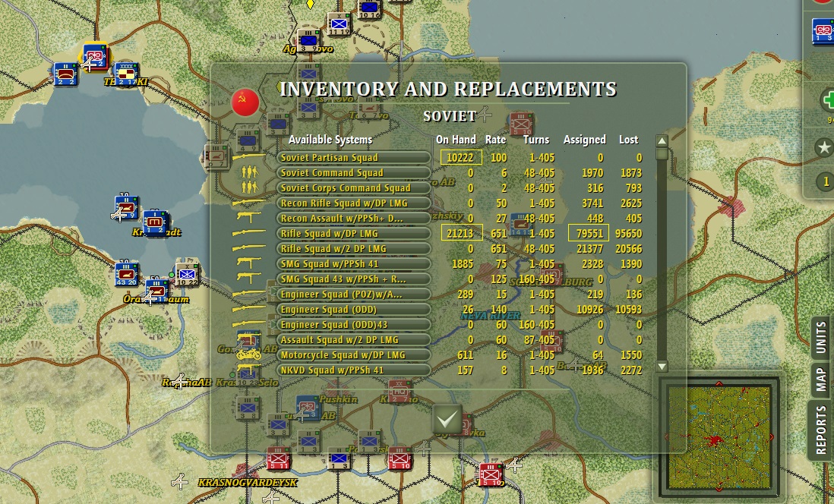Click the Soviet Command Squad soldiers icon

[x=249, y=172]
